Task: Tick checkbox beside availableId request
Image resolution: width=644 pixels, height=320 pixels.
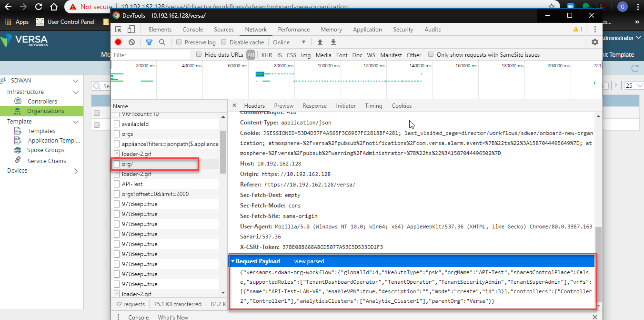Action: pyautogui.click(x=117, y=124)
